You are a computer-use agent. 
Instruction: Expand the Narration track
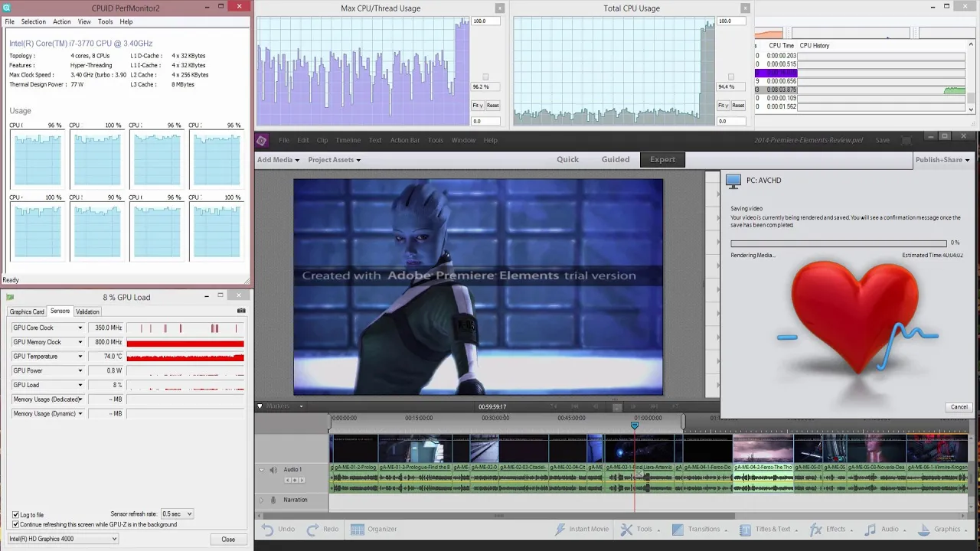pyautogui.click(x=261, y=500)
